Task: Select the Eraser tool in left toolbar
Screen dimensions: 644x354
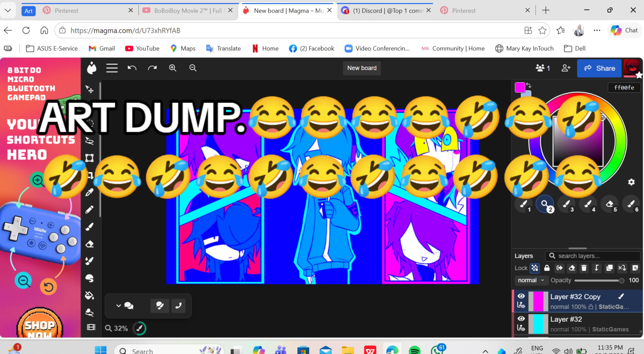Action: (90, 244)
